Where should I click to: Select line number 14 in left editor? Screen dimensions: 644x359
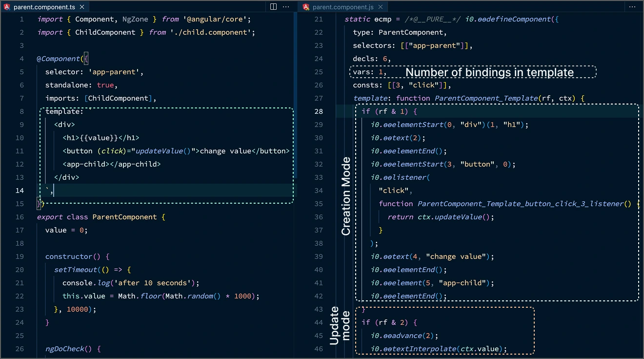pos(19,190)
